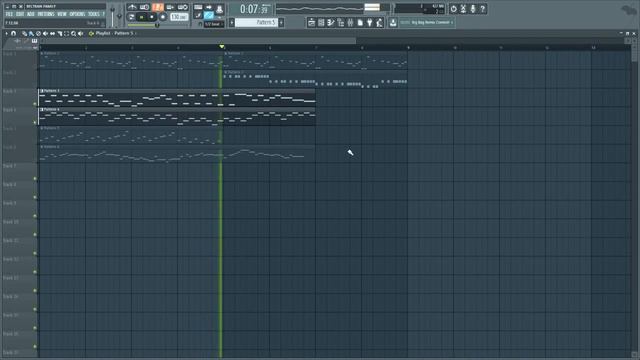Click the piano keys icon above track headers
This screenshot has height=360, width=640.
coord(35,41)
